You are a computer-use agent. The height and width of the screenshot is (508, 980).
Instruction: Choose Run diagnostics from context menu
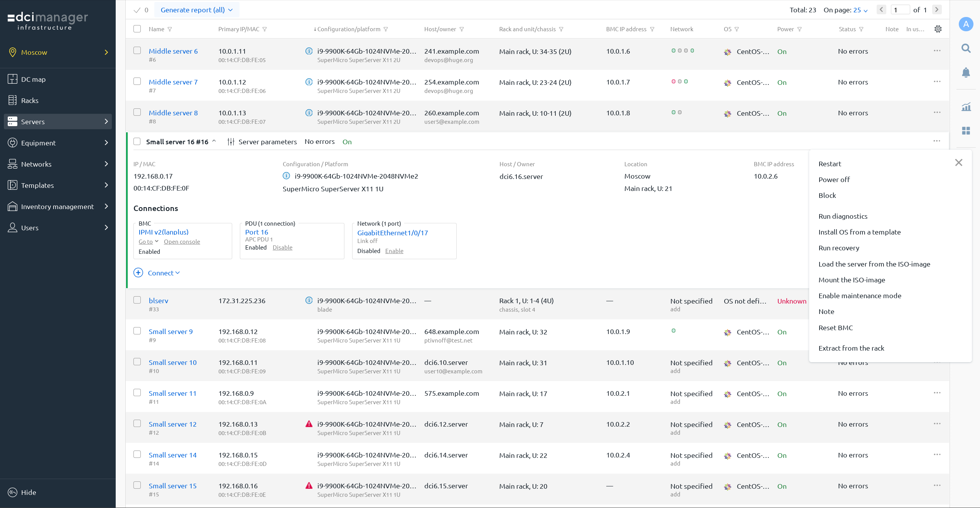click(843, 216)
